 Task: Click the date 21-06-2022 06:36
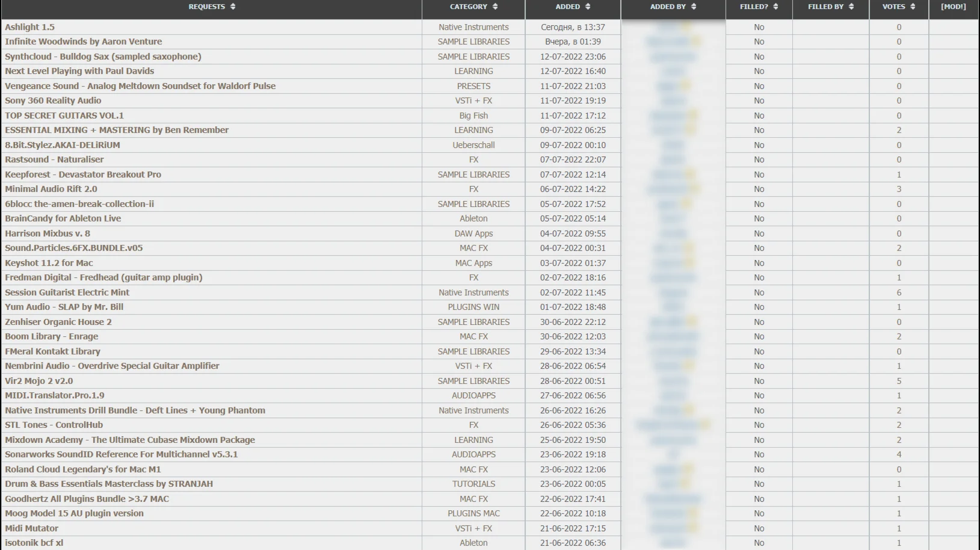573,543
